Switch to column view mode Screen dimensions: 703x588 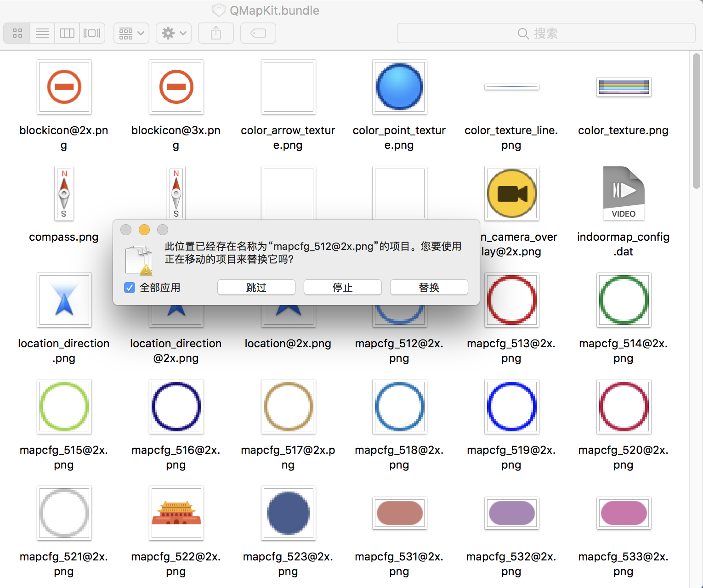tap(67, 33)
